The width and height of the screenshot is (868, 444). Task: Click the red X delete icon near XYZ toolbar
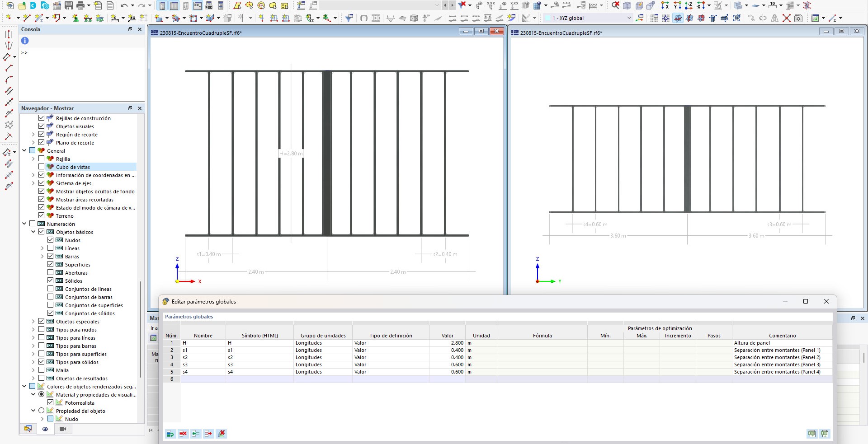787,18
